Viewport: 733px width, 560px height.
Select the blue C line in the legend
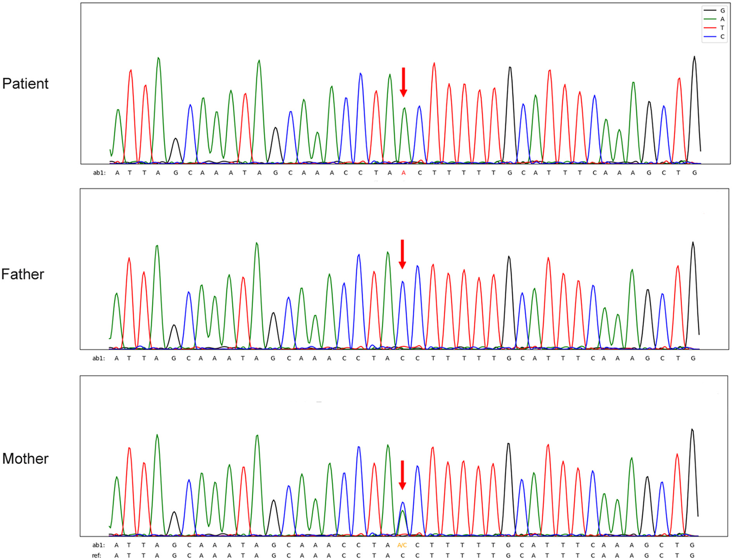[x=710, y=36]
